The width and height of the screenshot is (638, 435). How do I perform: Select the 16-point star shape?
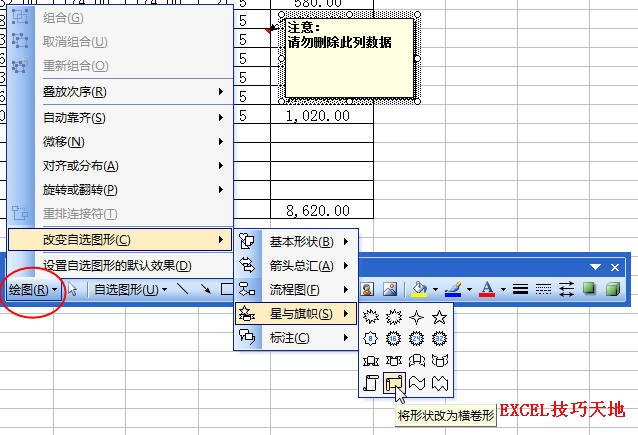coord(393,339)
